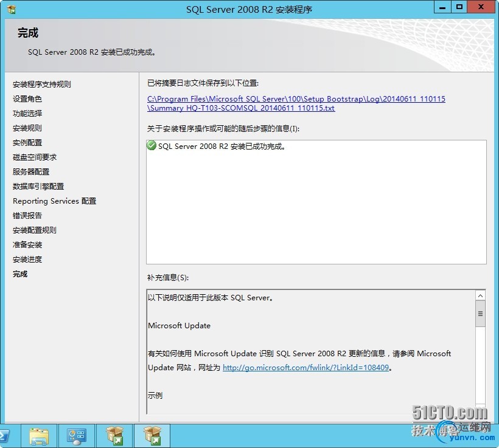
Task: Select the 设置角色 step
Action: [27, 99]
